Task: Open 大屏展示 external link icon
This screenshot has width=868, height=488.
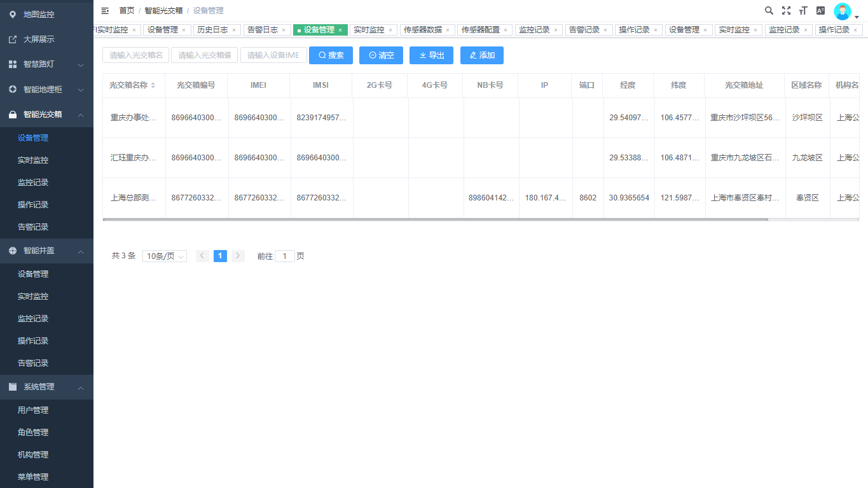Action: click(x=13, y=39)
